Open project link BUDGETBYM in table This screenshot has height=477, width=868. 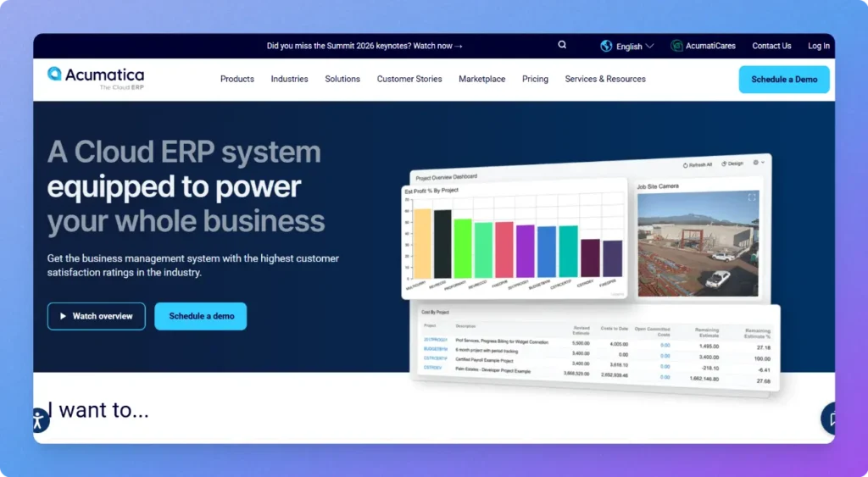point(435,349)
